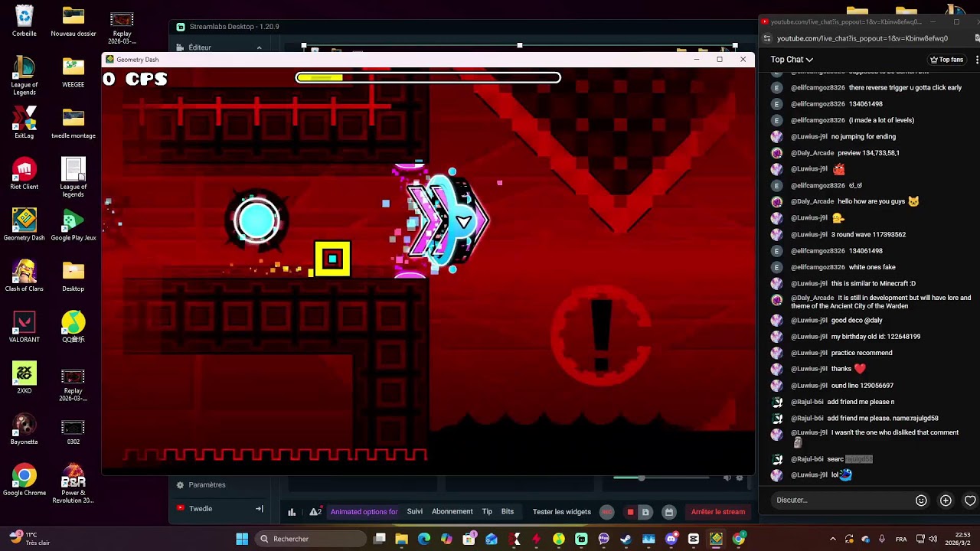Open the 2XKO desktop shortcut
This screenshot has height=551, width=980.
point(24,377)
